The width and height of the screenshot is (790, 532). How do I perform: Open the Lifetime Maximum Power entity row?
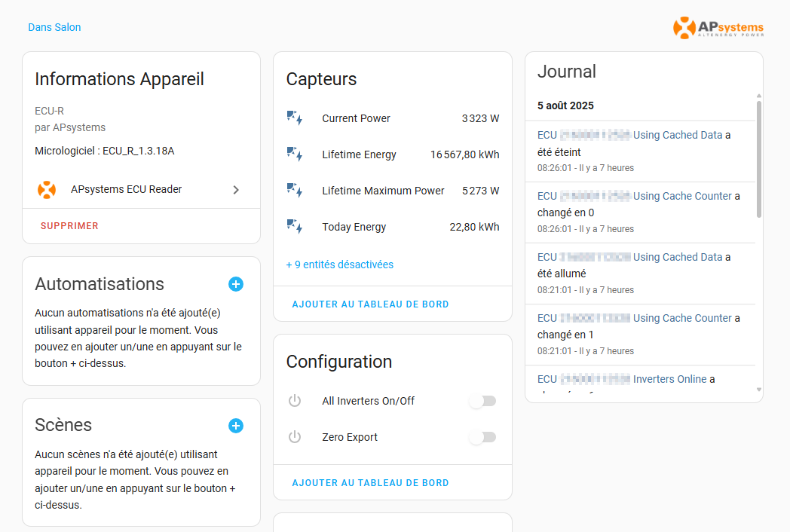[393, 191]
